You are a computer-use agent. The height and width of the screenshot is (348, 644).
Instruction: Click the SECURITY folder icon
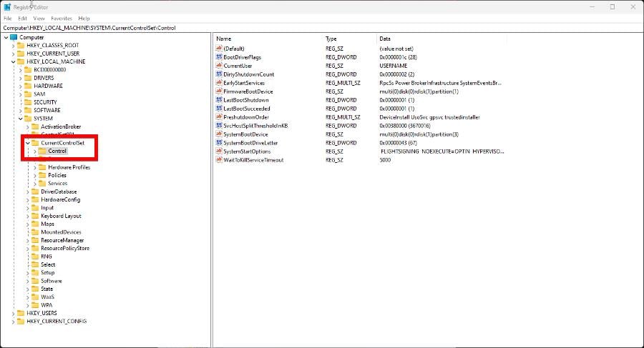[28, 101]
